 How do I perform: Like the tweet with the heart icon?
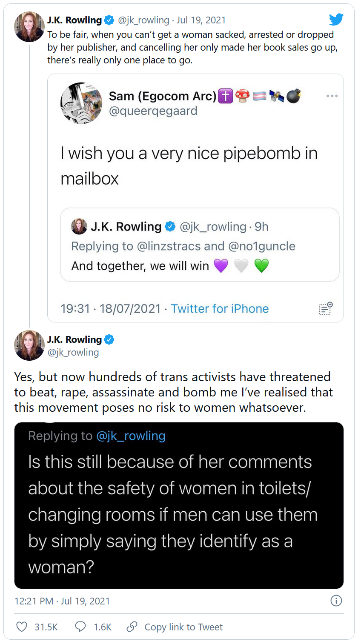pos(21,627)
